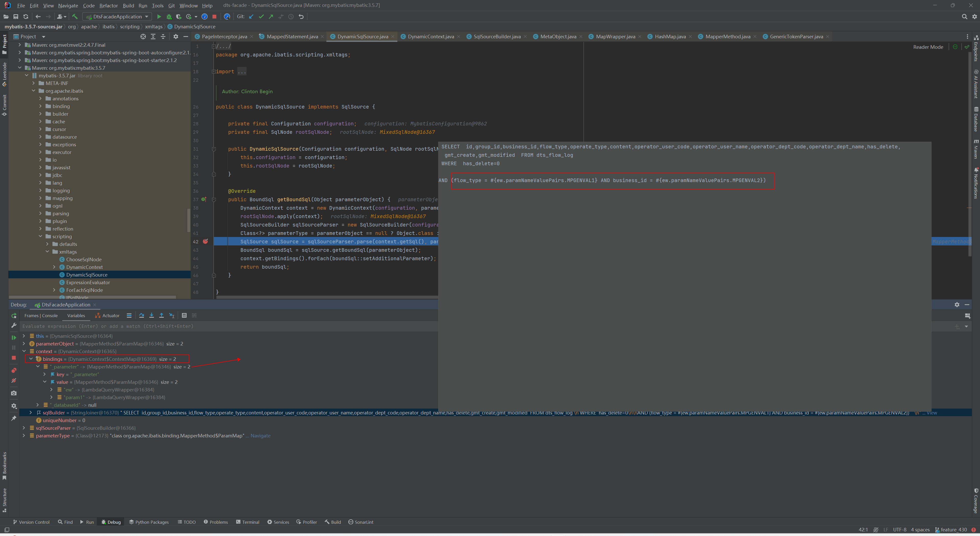Click the Navigate link for parameterType
980x536 pixels.
point(261,436)
